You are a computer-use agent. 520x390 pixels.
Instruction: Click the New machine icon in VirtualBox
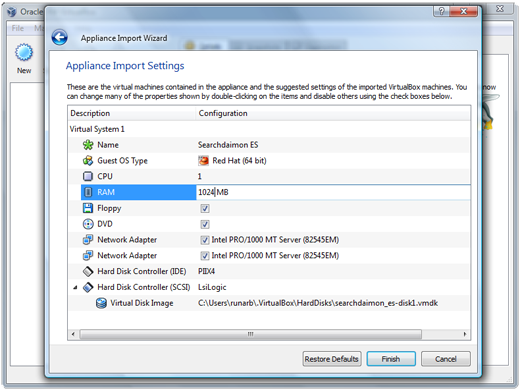click(x=24, y=52)
